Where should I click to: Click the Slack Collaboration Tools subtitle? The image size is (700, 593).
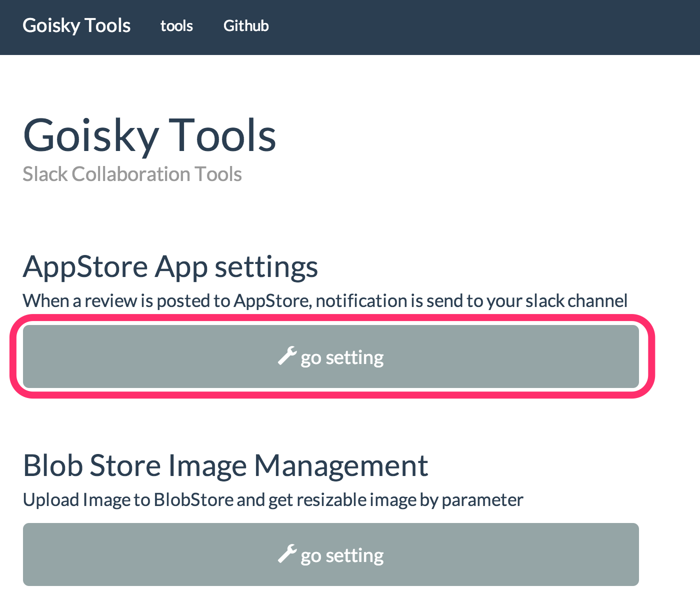pyautogui.click(x=132, y=174)
